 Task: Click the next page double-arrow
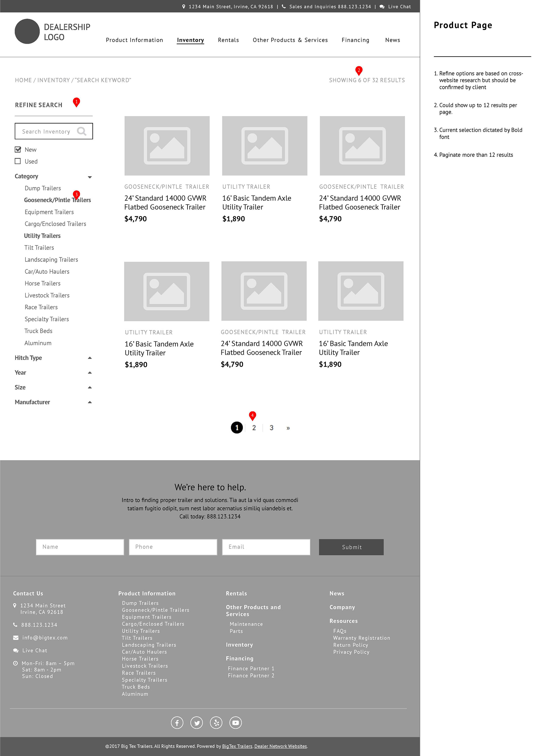(x=288, y=428)
